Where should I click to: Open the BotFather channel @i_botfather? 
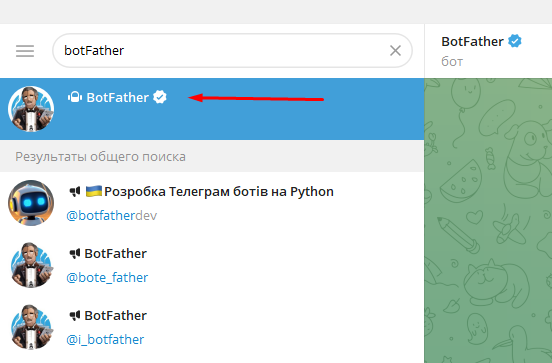212,327
